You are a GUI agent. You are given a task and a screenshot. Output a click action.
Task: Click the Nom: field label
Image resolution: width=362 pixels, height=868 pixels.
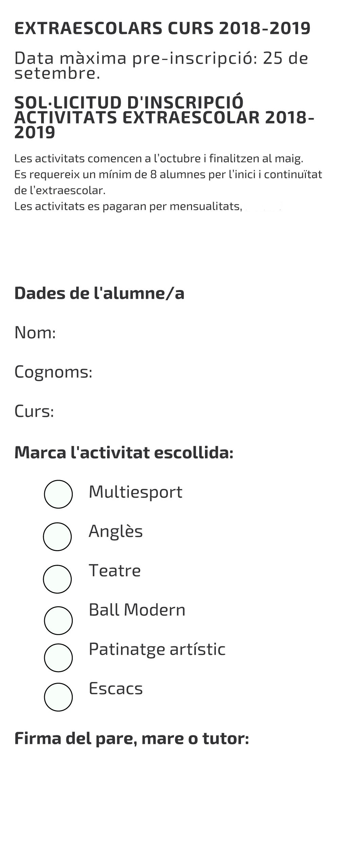35,333
